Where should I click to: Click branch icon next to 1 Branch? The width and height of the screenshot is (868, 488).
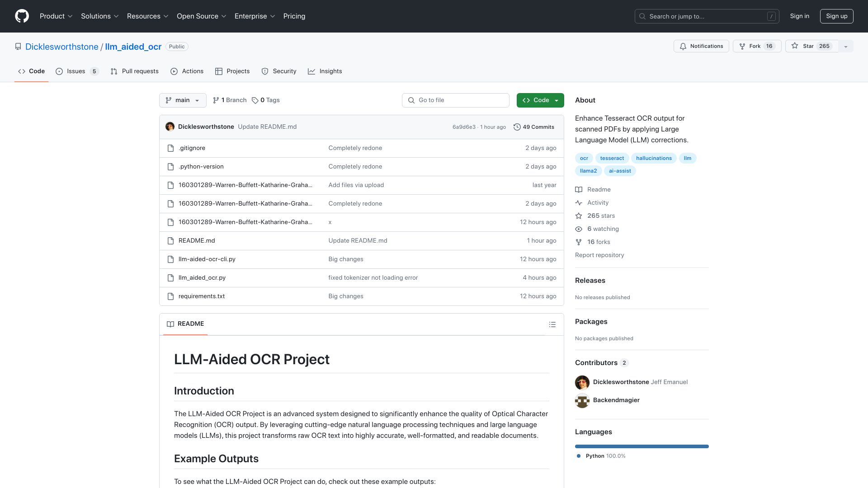pyautogui.click(x=216, y=100)
